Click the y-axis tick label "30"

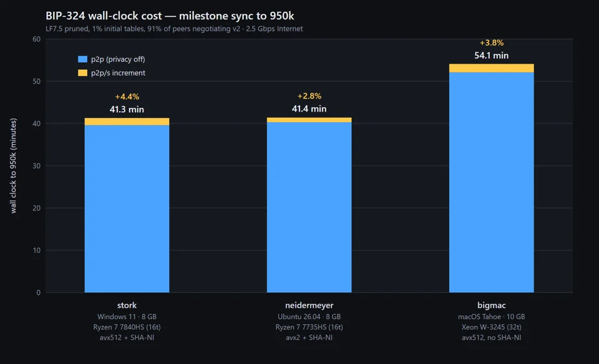(37, 166)
